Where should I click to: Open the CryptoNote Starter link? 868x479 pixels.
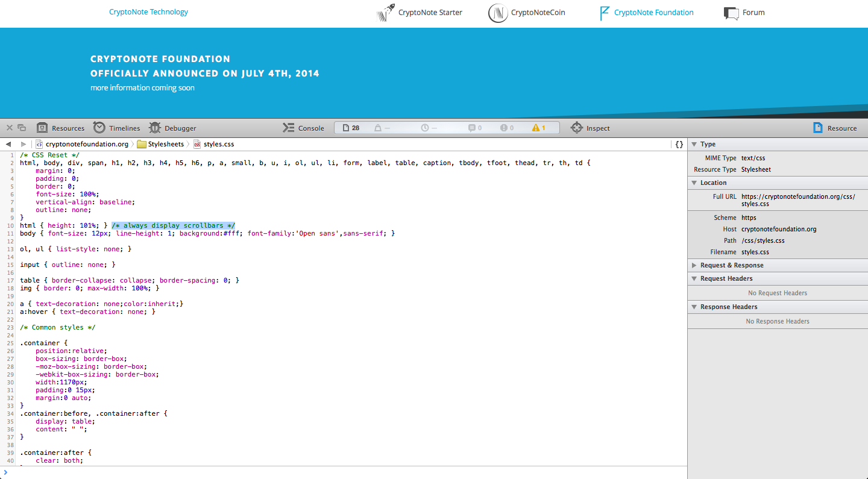(x=430, y=12)
